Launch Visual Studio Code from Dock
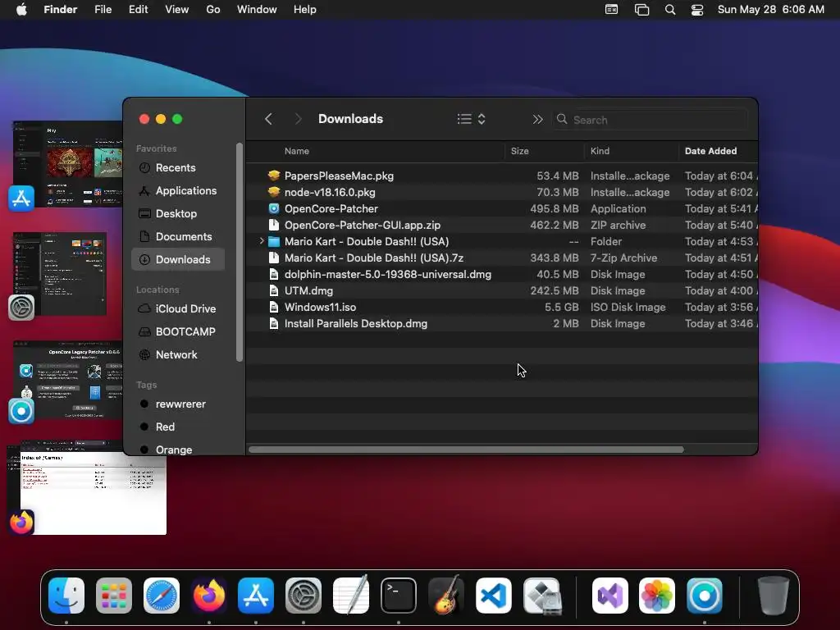 tap(493, 596)
